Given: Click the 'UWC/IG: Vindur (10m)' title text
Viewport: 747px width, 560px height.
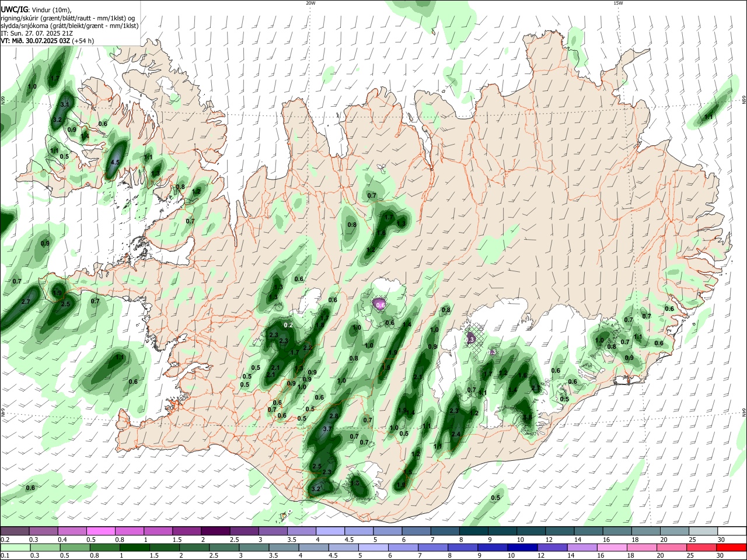Looking at the screenshot, I should 36,10.
